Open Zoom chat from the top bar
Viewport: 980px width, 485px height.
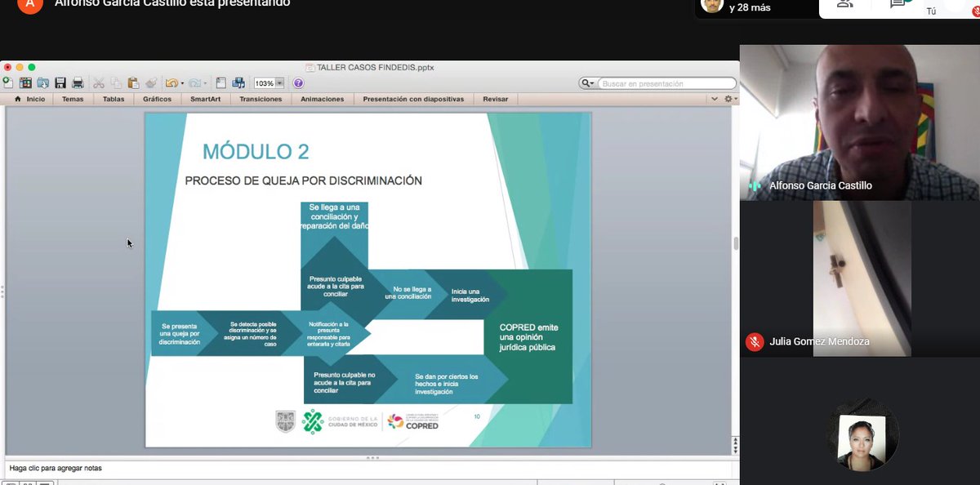click(x=898, y=4)
